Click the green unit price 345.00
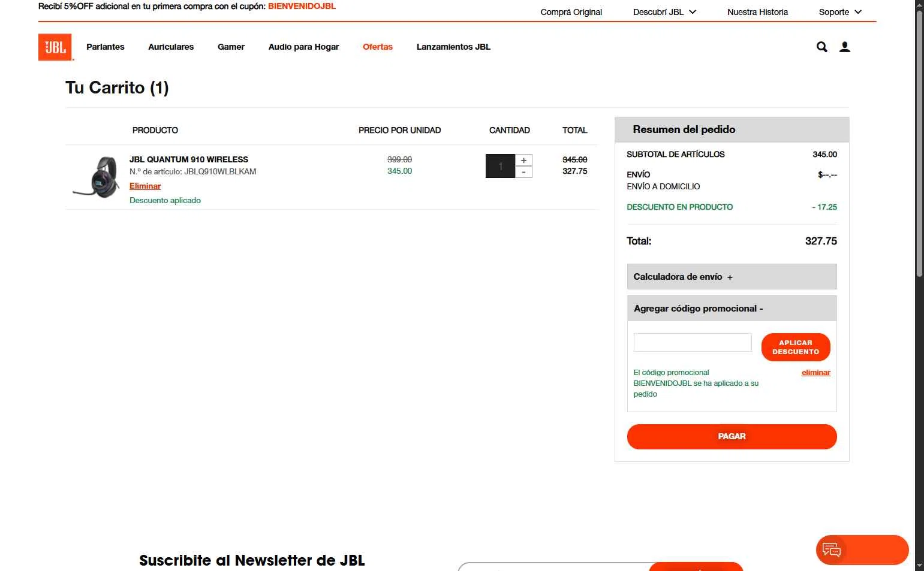The height and width of the screenshot is (571, 924). (x=399, y=171)
